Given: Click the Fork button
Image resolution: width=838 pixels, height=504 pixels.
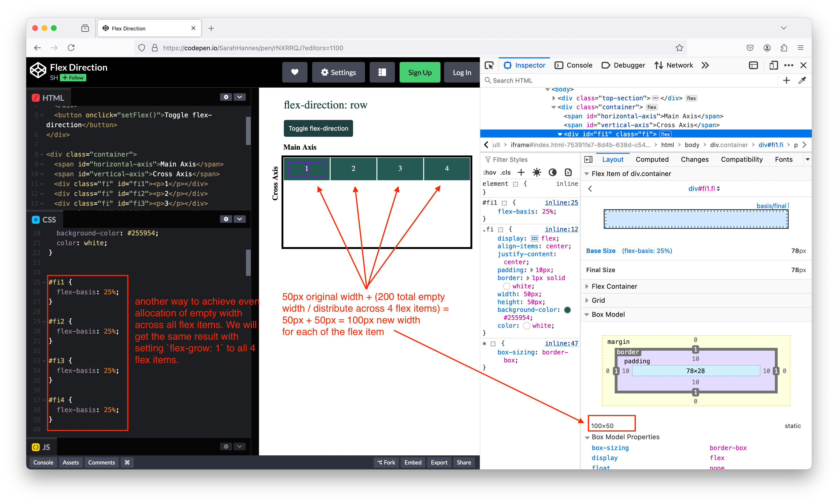Looking at the screenshot, I should (386, 462).
